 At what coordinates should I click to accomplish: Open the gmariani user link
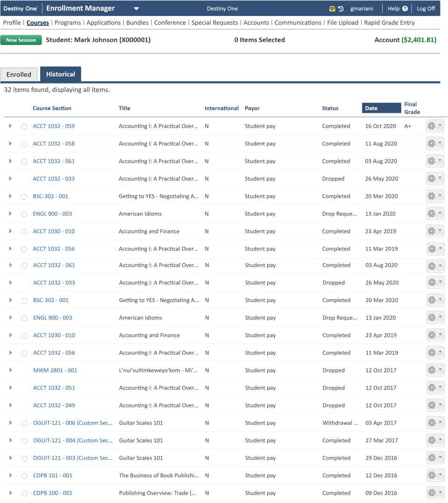(x=361, y=9)
